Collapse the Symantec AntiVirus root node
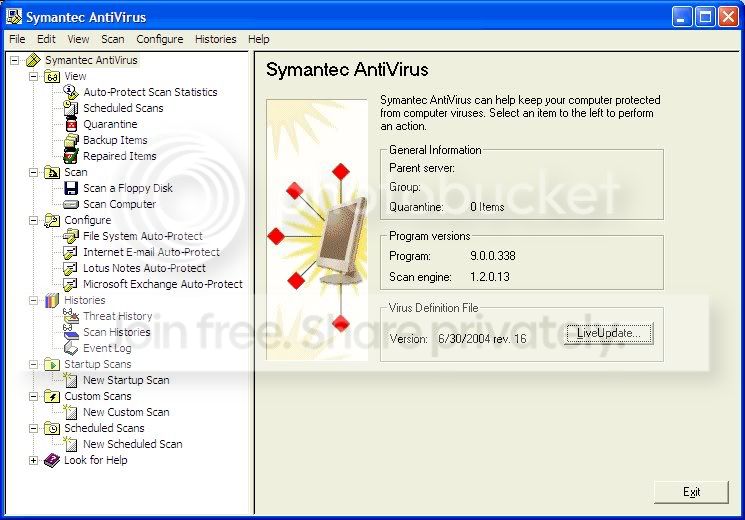The width and height of the screenshot is (745, 520). click(x=15, y=60)
